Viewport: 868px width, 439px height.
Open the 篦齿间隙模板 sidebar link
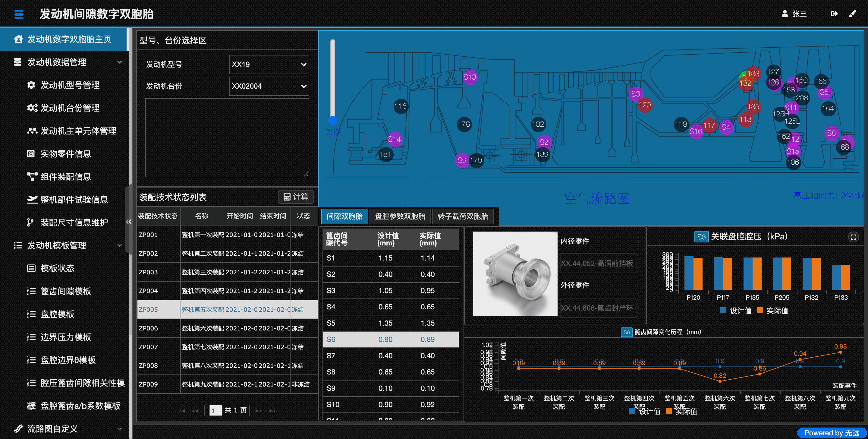pos(66,291)
